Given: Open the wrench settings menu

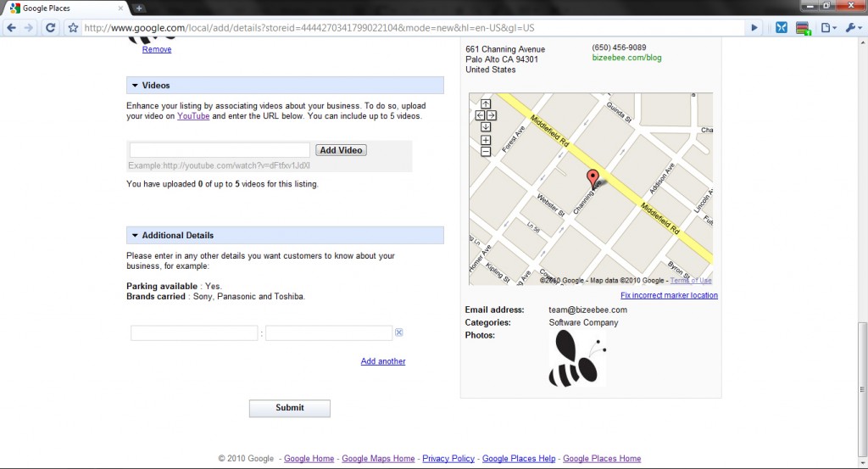Looking at the screenshot, I should point(853,28).
